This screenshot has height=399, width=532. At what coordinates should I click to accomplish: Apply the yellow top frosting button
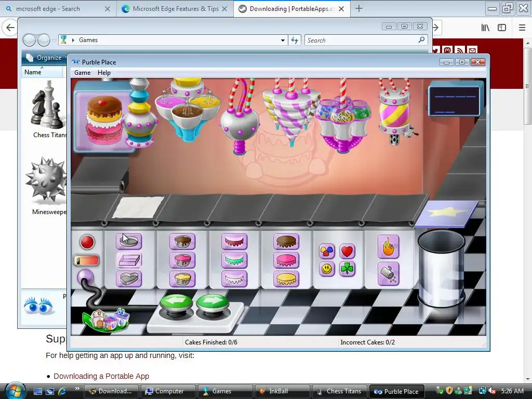coord(286,279)
